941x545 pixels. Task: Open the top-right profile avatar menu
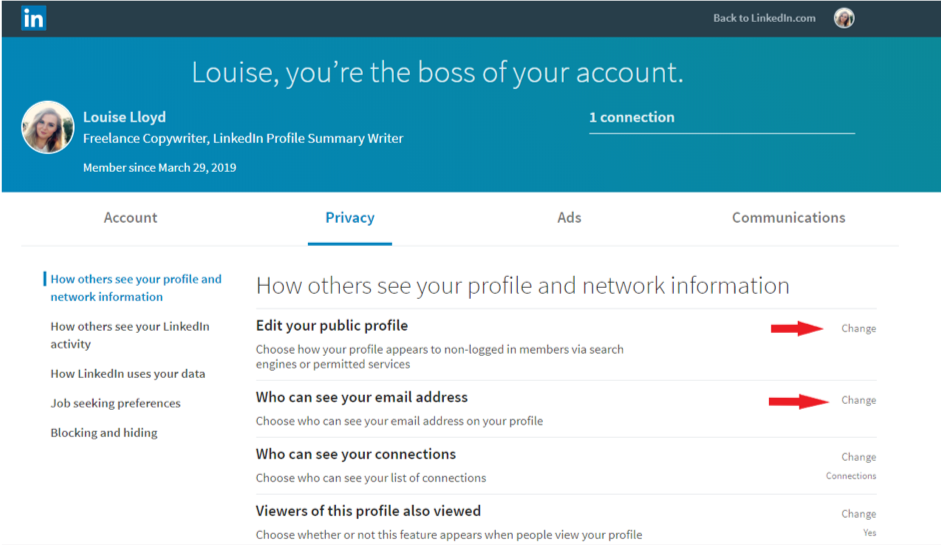click(x=844, y=18)
